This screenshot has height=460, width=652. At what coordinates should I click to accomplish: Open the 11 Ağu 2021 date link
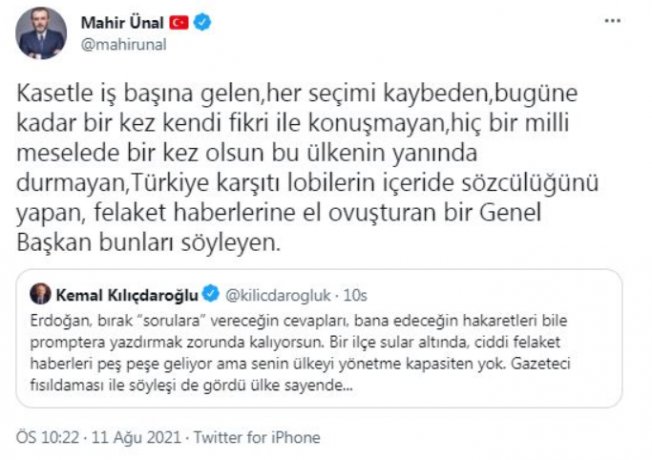pyautogui.click(x=136, y=438)
